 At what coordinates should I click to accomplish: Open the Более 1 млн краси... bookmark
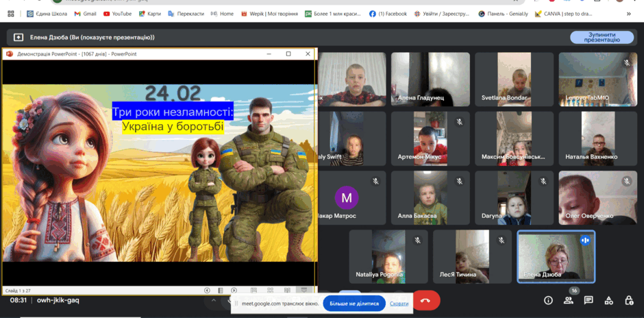333,14
